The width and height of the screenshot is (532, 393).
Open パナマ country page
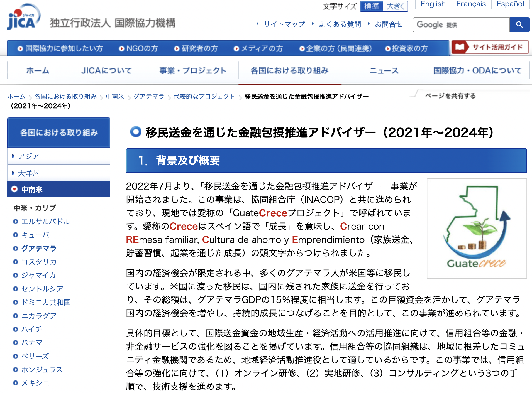(32, 342)
